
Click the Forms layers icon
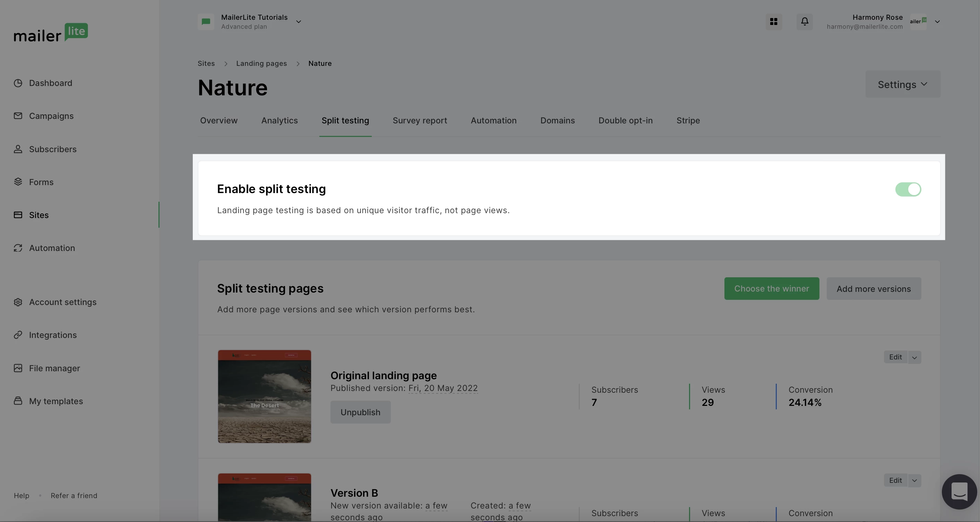(18, 182)
